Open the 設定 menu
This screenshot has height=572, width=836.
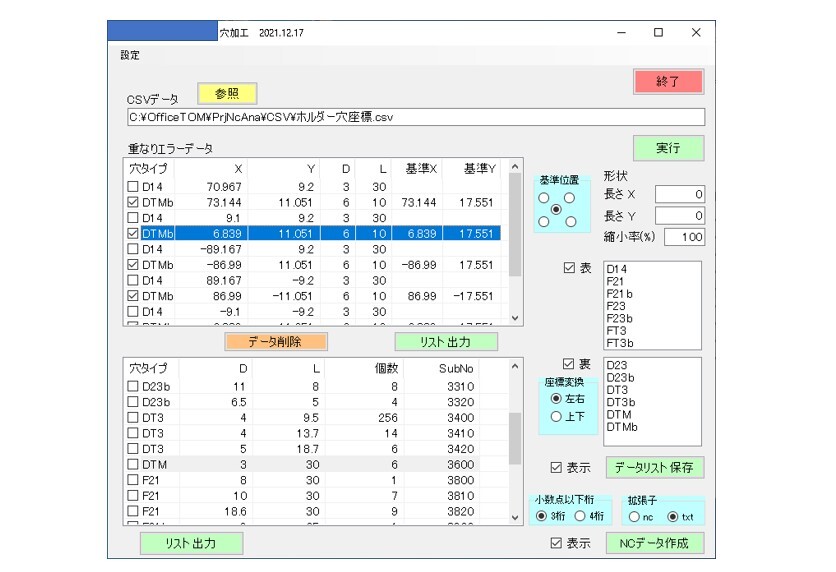coord(130,55)
